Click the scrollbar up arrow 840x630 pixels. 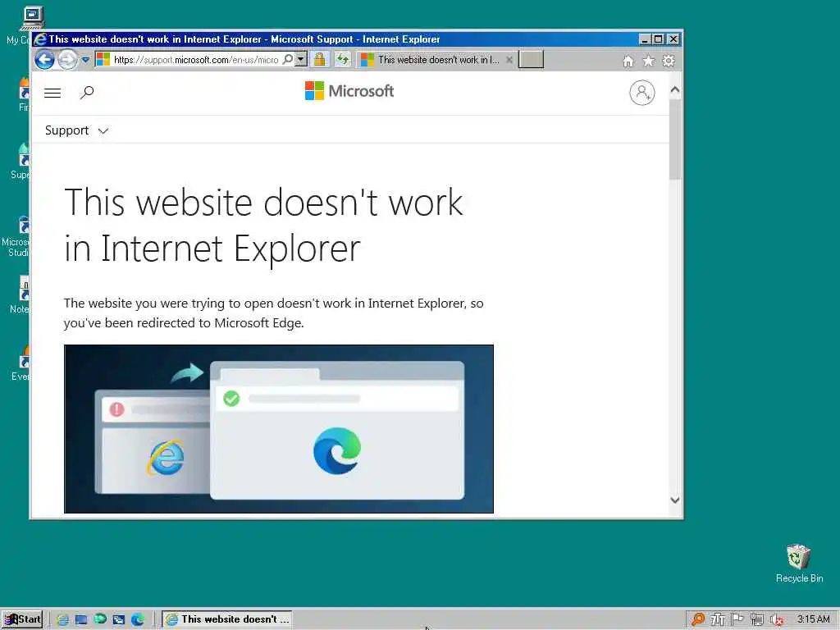675,89
